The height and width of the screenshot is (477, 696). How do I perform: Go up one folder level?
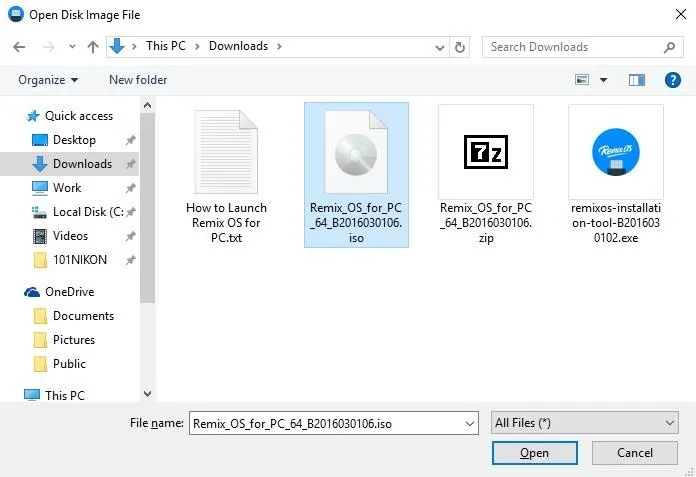point(93,47)
